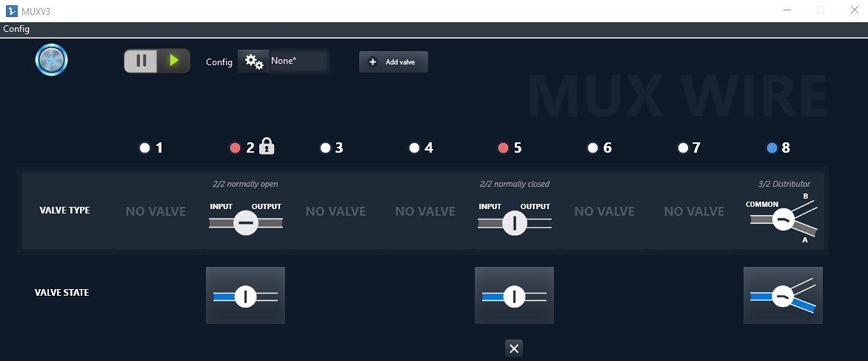Open the Config menu
868x361 pixels.
[x=16, y=29]
